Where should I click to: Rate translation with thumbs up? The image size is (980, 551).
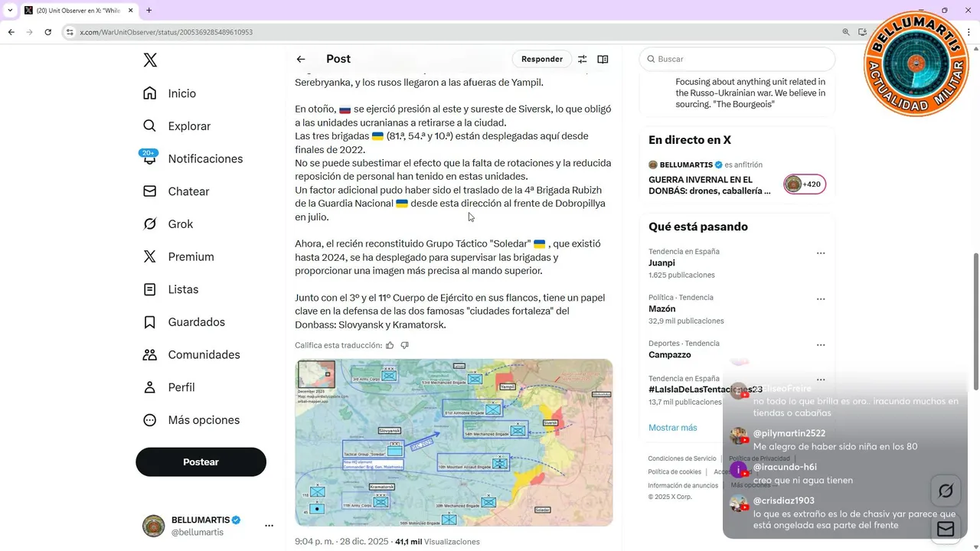pyautogui.click(x=390, y=345)
